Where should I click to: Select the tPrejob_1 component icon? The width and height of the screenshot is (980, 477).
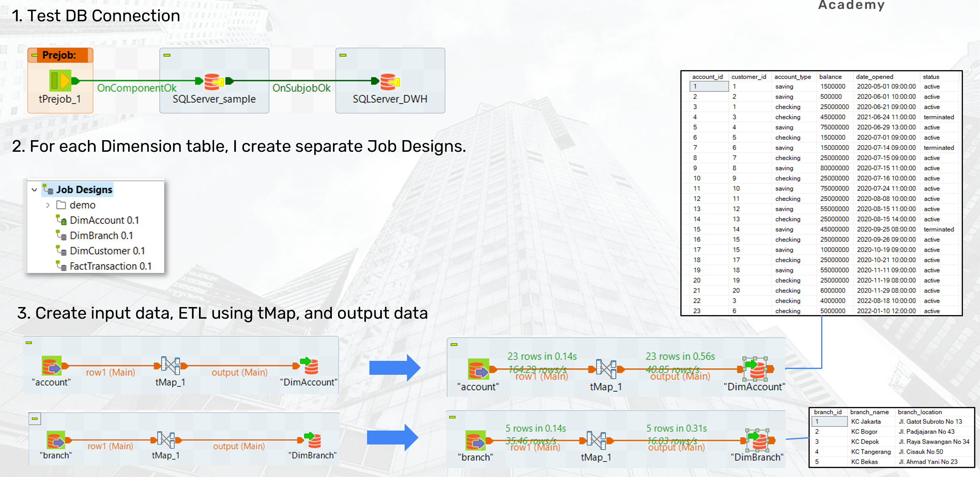(60, 81)
